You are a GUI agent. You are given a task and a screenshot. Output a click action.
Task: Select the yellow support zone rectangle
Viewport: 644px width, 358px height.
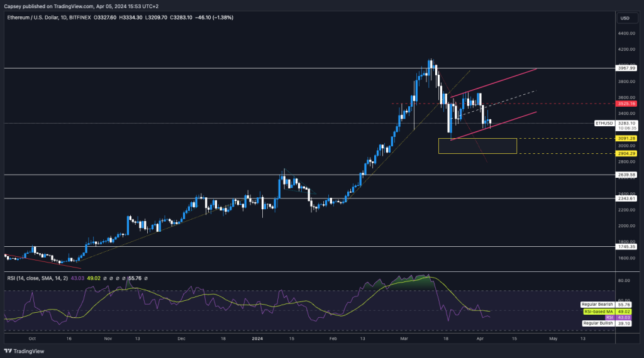pos(477,146)
